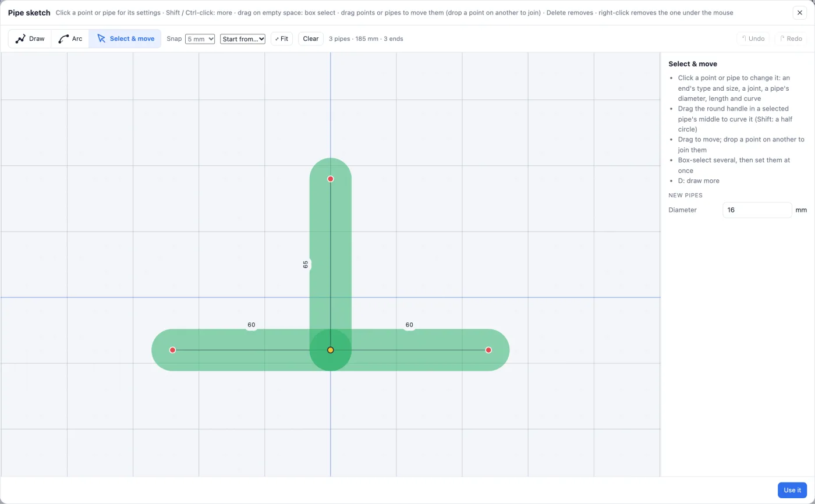Click the Redo button
This screenshot has height=504, width=815.
tap(791, 39)
